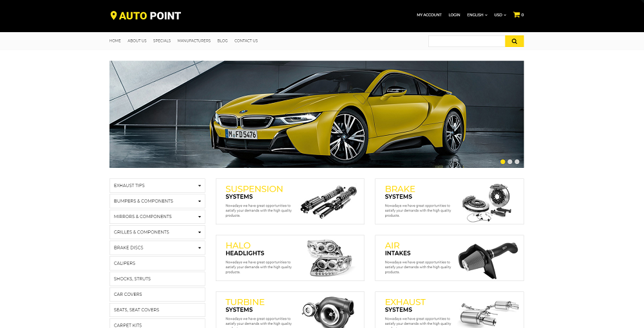
Task: Click the My Account link
Action: coord(429,15)
